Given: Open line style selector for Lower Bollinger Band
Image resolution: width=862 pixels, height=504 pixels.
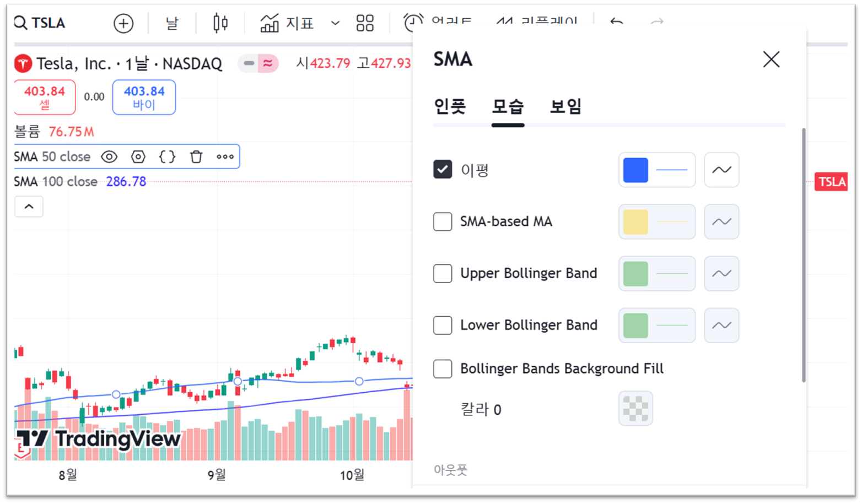Looking at the screenshot, I should (x=721, y=325).
